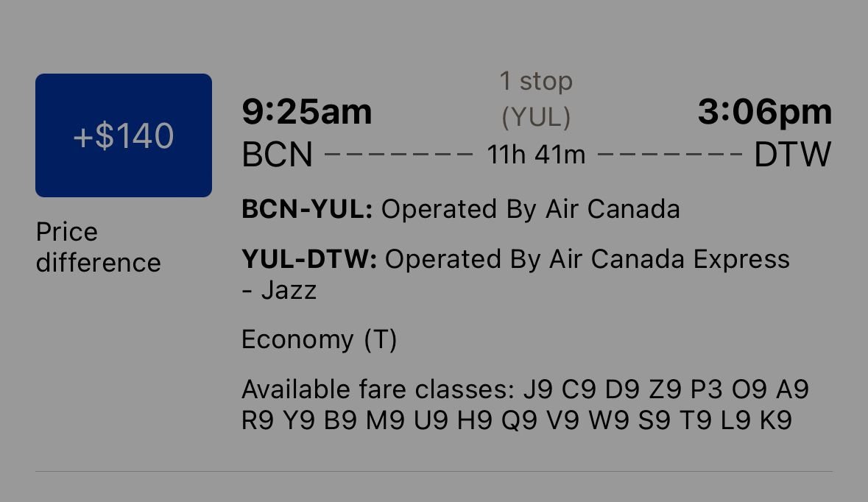Select the Economy (T) cabin label
Image resolution: width=868 pixels, height=502 pixels.
tap(319, 339)
